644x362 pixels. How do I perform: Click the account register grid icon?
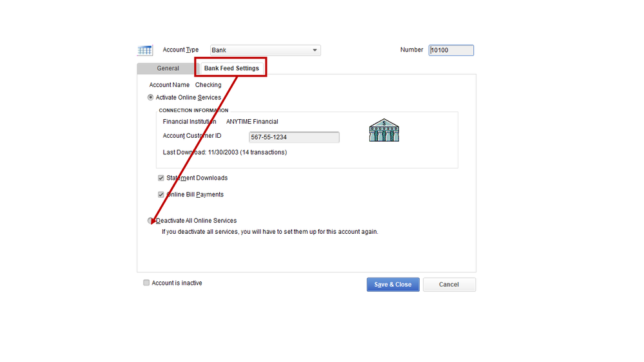coord(144,50)
